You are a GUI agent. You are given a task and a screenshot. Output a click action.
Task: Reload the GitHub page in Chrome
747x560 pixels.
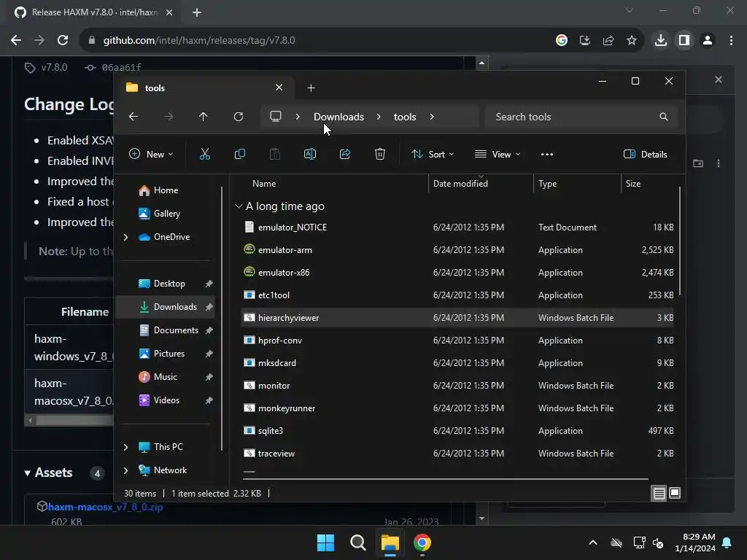click(63, 41)
